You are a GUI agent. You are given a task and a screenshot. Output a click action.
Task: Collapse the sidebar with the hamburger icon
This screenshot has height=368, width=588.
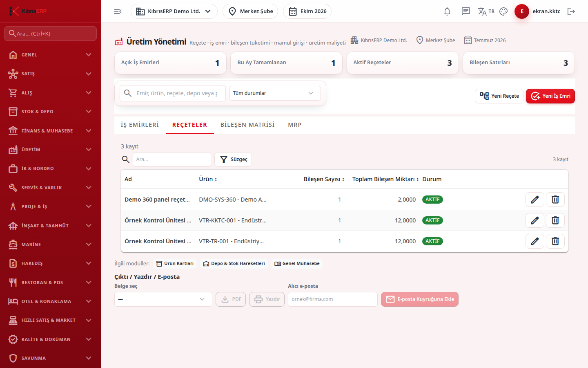click(x=118, y=11)
